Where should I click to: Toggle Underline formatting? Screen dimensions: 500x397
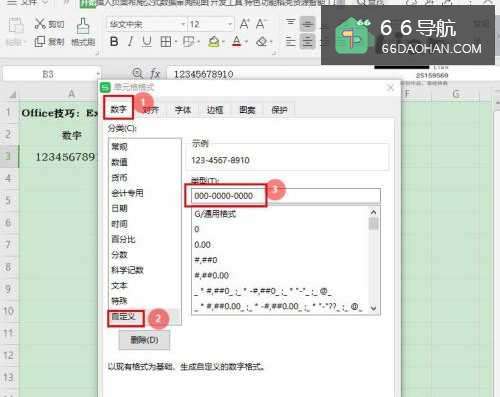147,42
